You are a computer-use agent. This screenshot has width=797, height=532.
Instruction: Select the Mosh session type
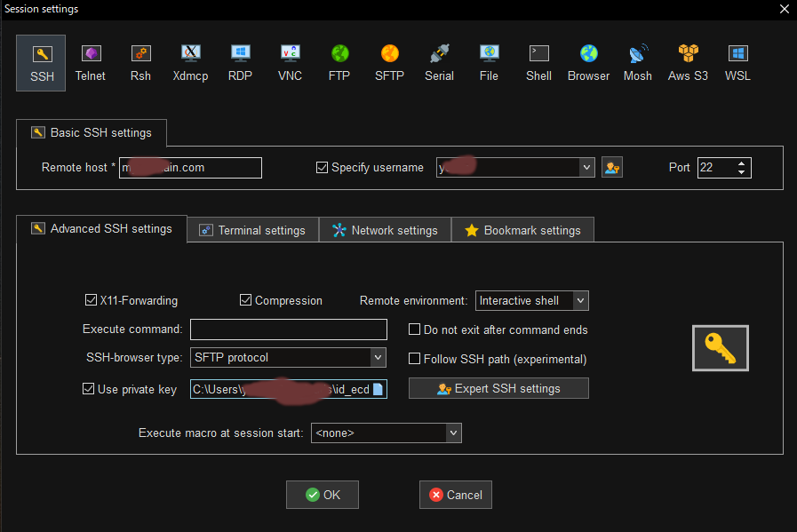coord(637,62)
